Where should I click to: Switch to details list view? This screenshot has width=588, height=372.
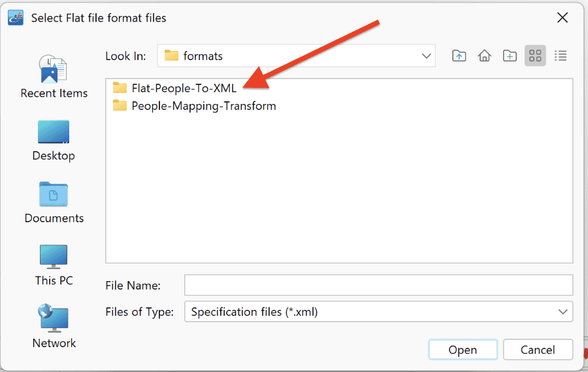click(x=561, y=56)
